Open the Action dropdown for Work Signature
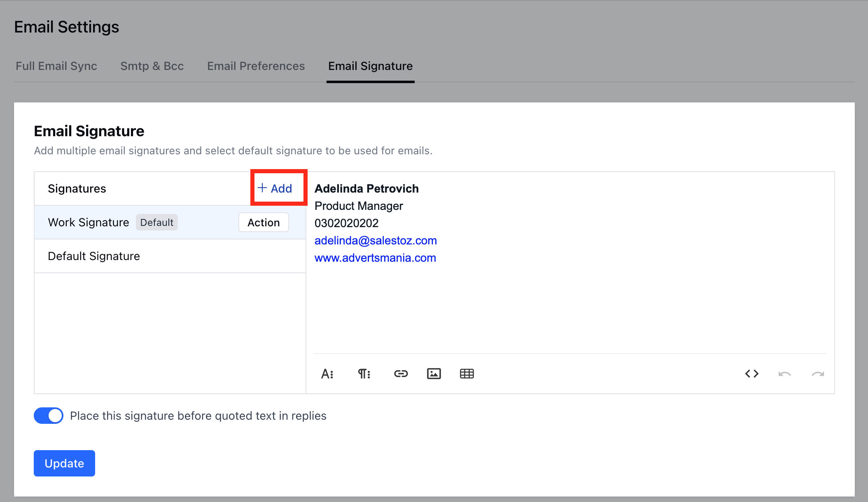868x502 pixels. 264,222
